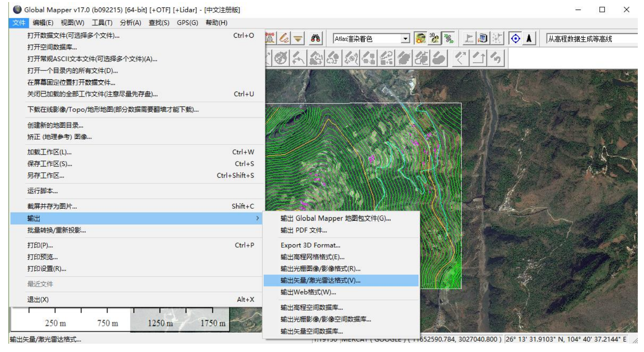644x352 pixels.
Task: Select the pencil digitizer tool icon
Action: pyautogui.click(x=284, y=39)
